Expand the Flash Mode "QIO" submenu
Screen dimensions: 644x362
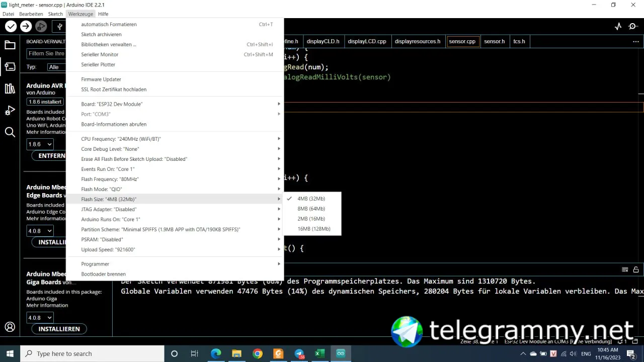click(175, 189)
